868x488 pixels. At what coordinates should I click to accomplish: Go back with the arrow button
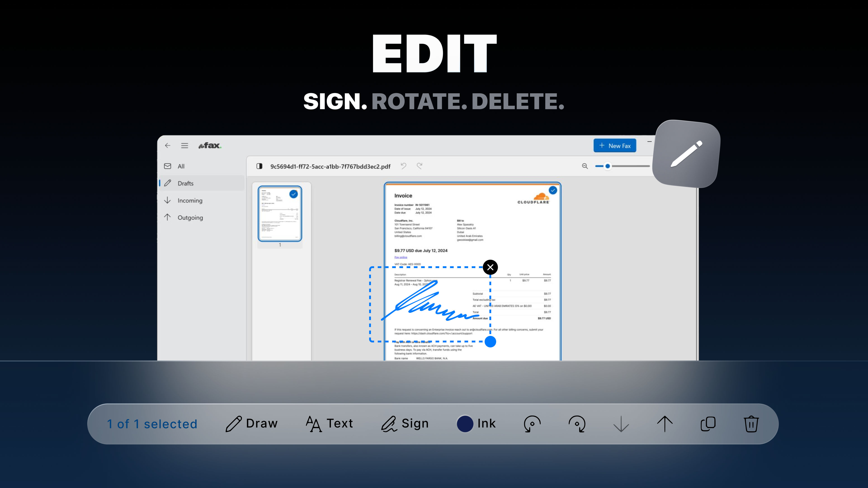pos(167,146)
